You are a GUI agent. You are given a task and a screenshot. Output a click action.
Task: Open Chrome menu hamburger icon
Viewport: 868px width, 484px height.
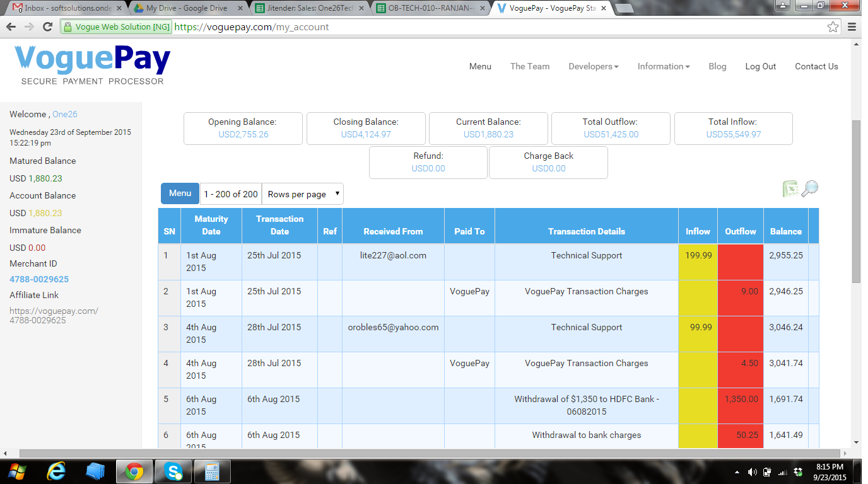tap(852, 27)
